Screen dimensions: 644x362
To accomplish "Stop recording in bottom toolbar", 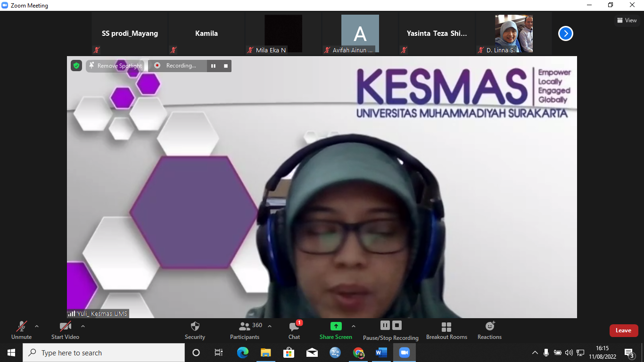I will (x=397, y=325).
